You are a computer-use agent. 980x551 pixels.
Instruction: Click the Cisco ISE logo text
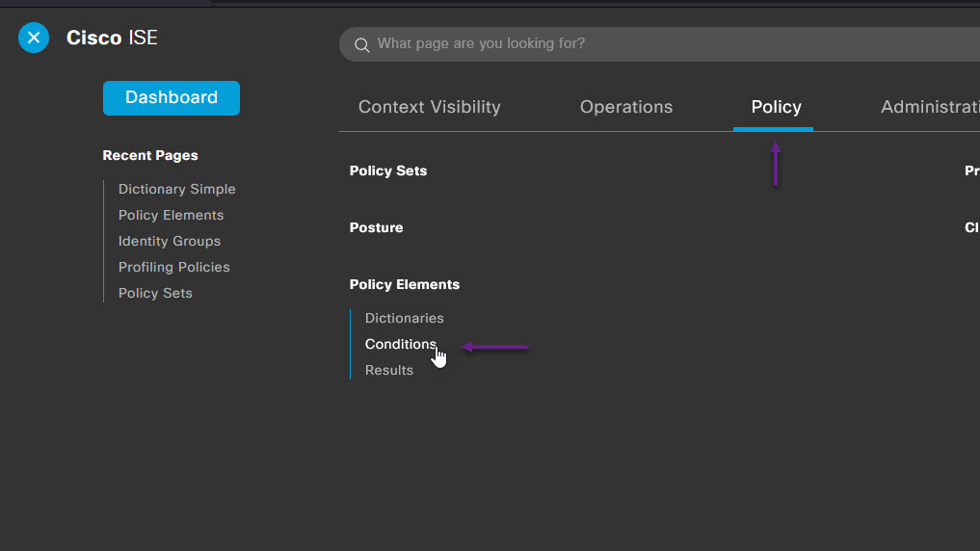112,38
